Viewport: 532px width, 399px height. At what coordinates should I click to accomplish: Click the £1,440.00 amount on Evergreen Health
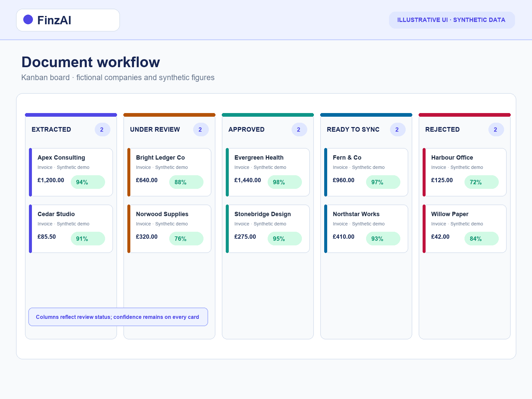(248, 180)
